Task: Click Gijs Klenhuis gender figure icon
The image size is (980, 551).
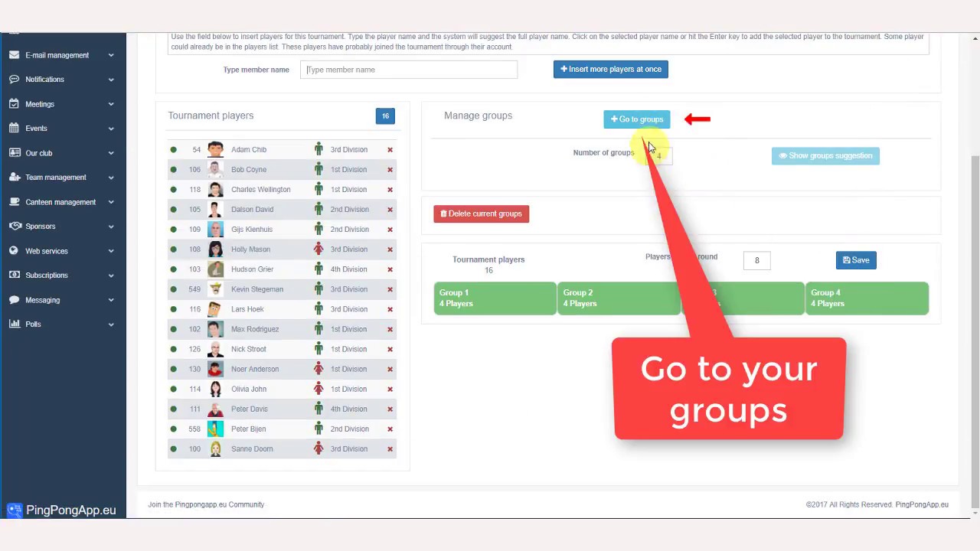Action: coord(318,230)
